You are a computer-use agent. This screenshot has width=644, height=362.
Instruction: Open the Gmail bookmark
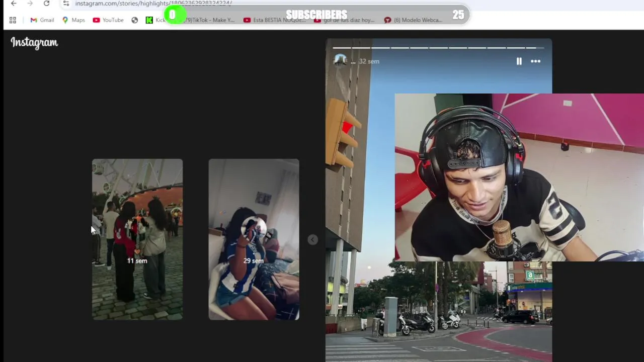pos(42,20)
